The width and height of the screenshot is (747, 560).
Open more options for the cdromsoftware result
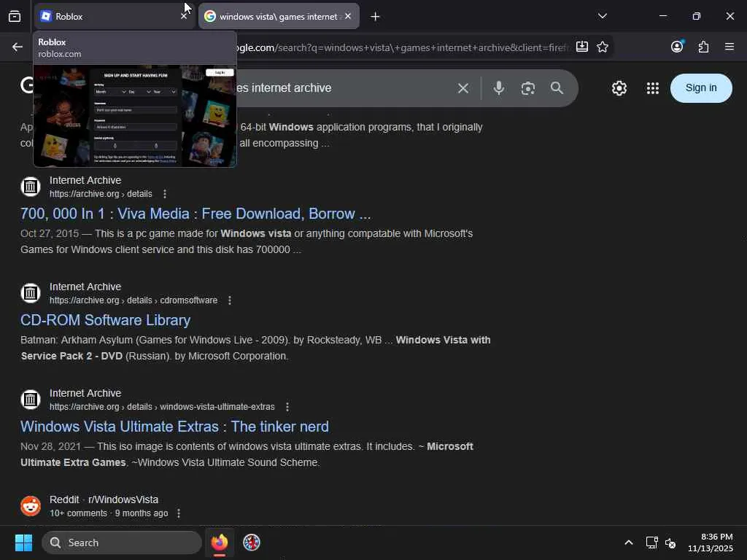point(230,300)
